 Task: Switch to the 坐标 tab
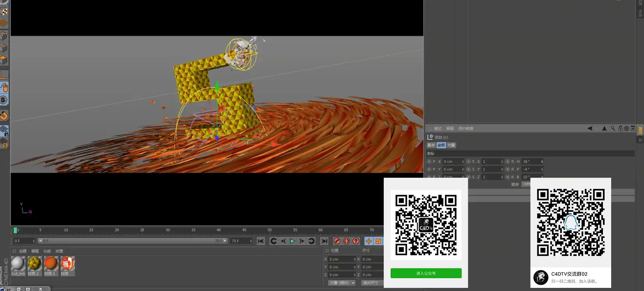click(441, 145)
